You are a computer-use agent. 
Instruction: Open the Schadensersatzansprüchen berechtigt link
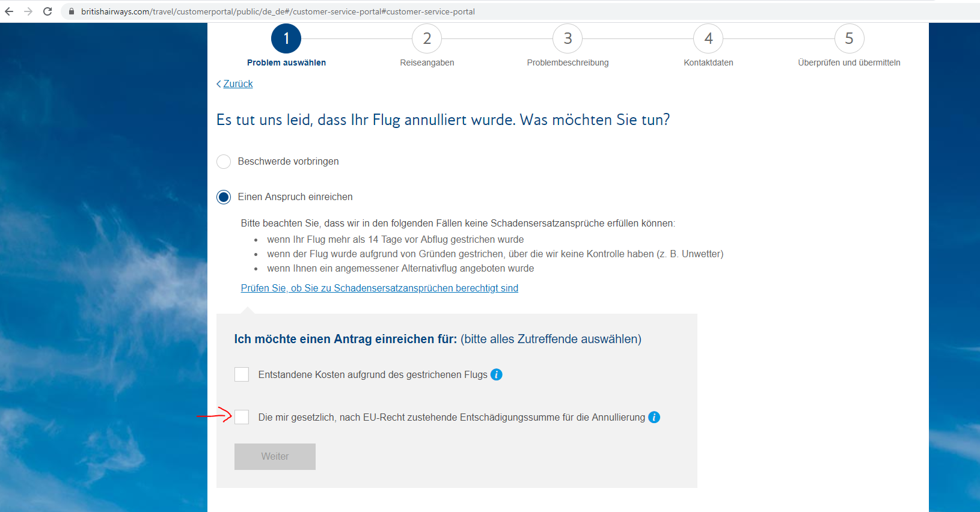pos(379,288)
